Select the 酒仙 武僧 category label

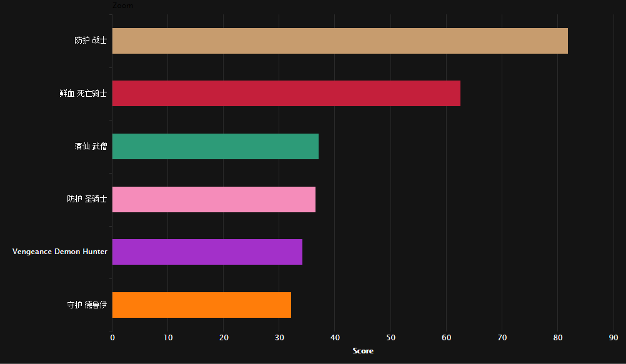click(91, 147)
